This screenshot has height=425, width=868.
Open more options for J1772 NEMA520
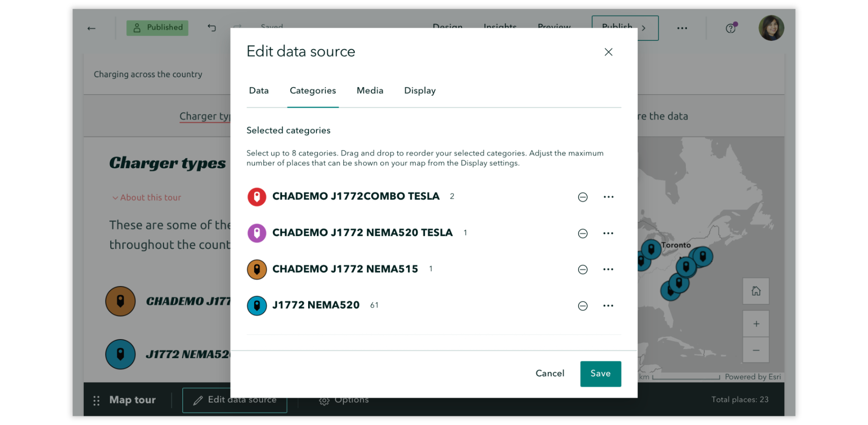(x=608, y=306)
